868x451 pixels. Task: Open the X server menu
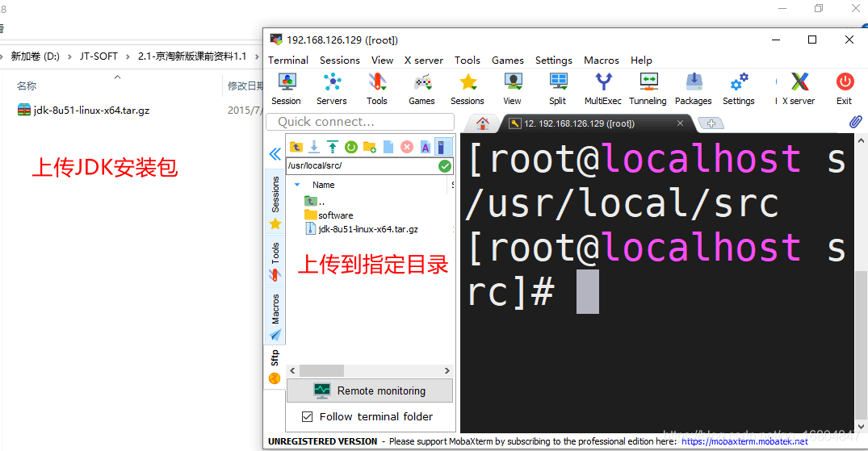click(x=424, y=61)
